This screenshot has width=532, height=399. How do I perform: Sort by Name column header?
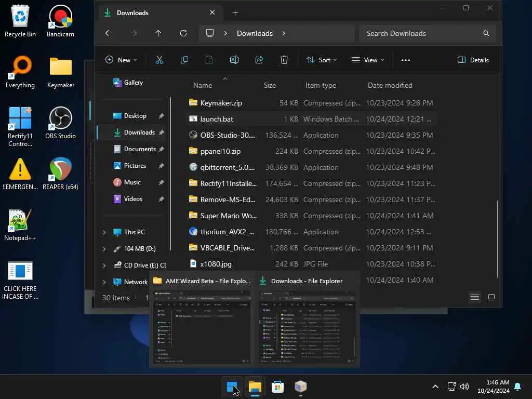203,86
